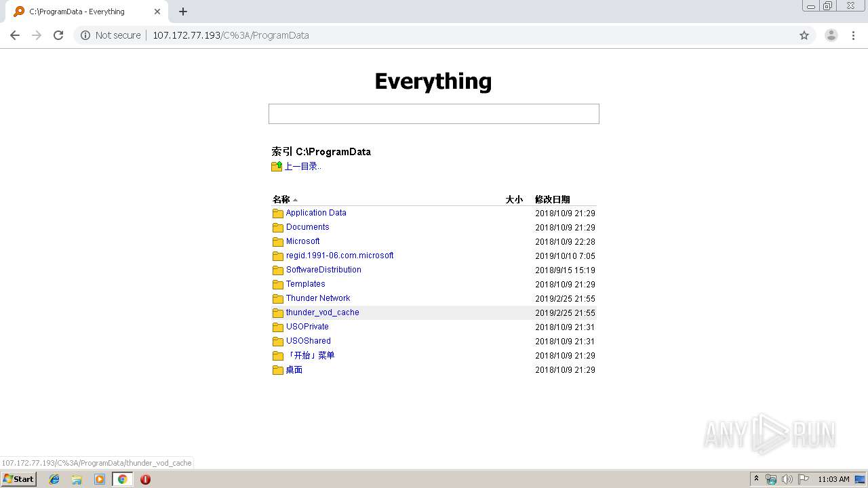The width and height of the screenshot is (868, 488).
Task: Click the folder icon beside SoftwareDistribution
Action: [x=278, y=270]
